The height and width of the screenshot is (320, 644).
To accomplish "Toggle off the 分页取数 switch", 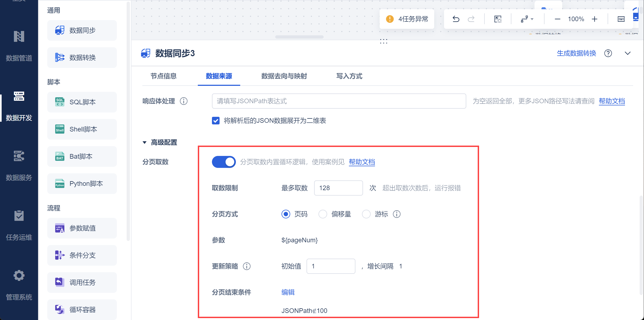I will 224,162.
